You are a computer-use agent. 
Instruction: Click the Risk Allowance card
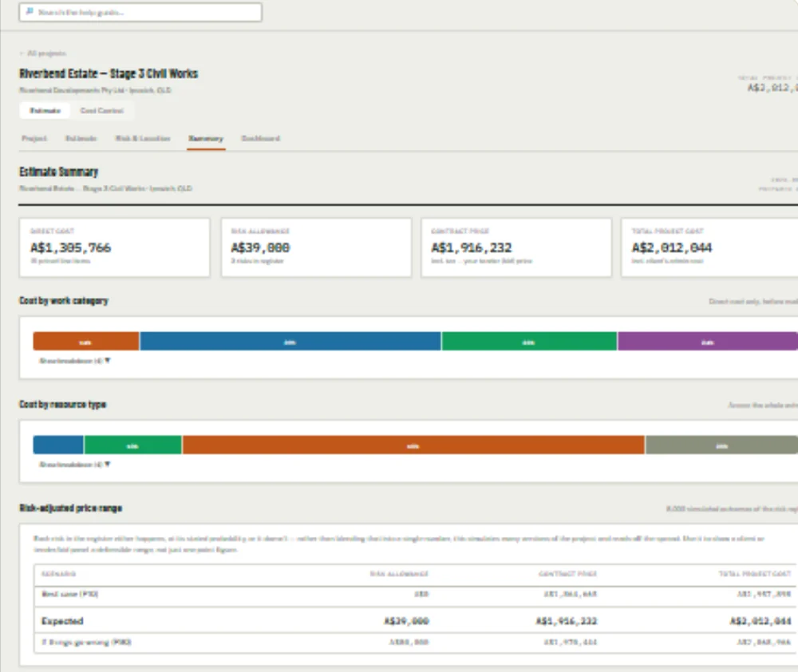316,247
